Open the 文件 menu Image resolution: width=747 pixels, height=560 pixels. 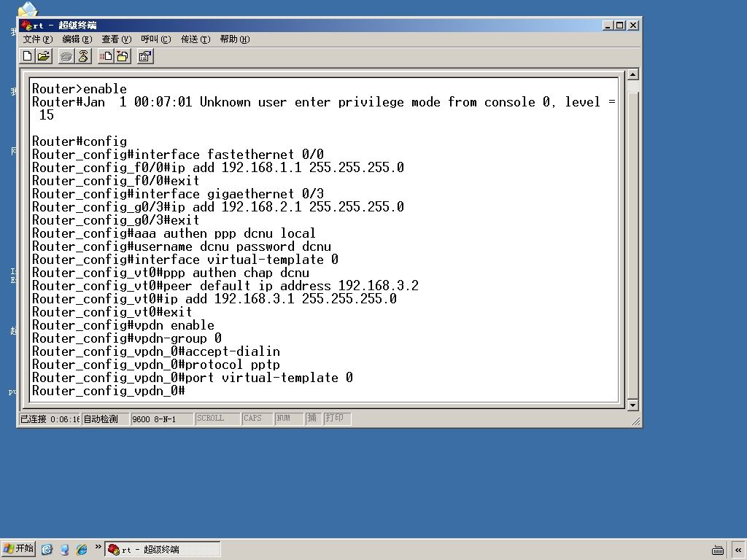(x=38, y=39)
